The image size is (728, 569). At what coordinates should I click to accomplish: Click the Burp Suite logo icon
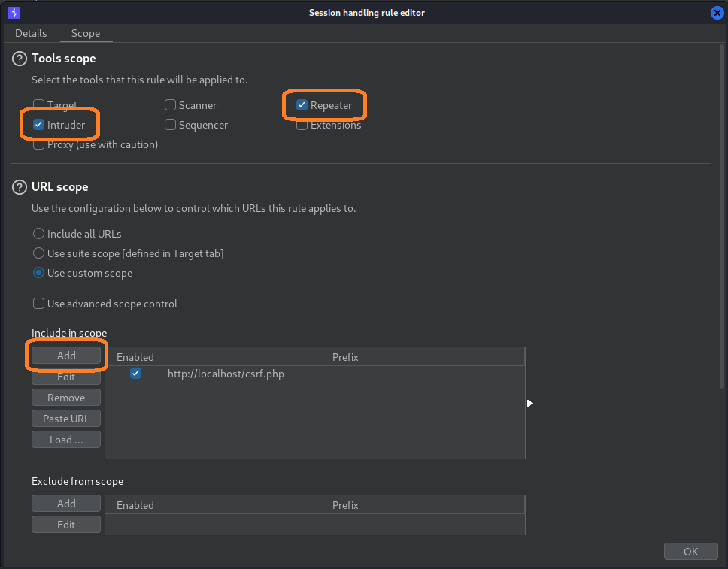pos(13,12)
